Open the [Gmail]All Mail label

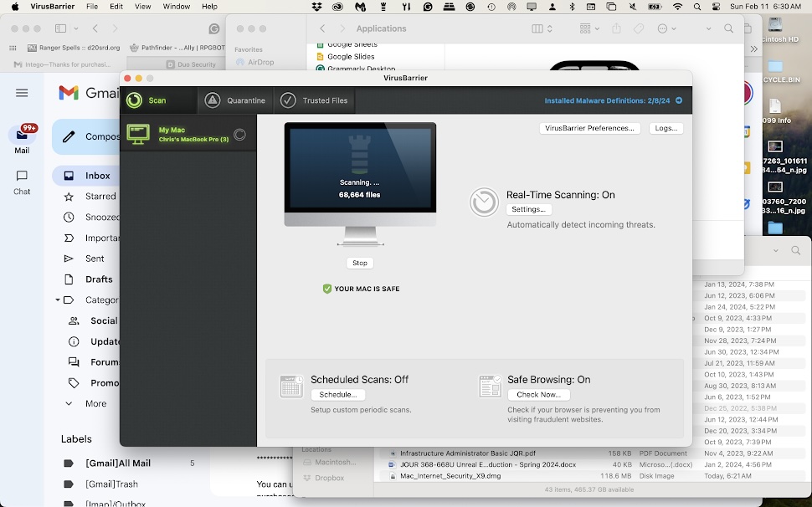point(118,463)
